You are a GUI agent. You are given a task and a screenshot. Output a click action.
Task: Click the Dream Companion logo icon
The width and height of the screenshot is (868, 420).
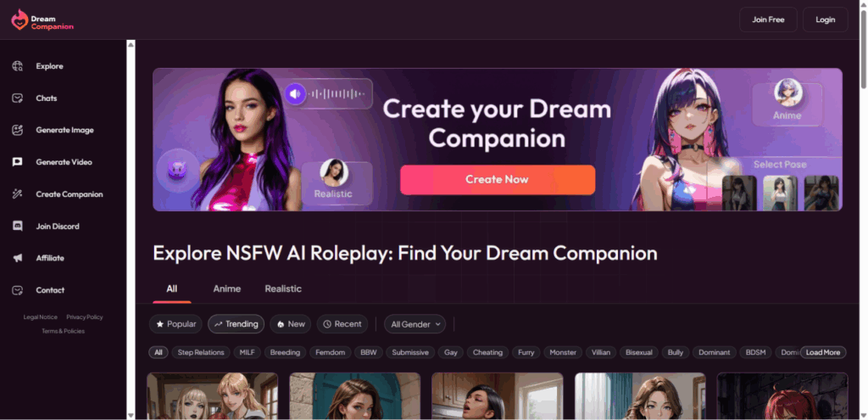click(x=19, y=20)
